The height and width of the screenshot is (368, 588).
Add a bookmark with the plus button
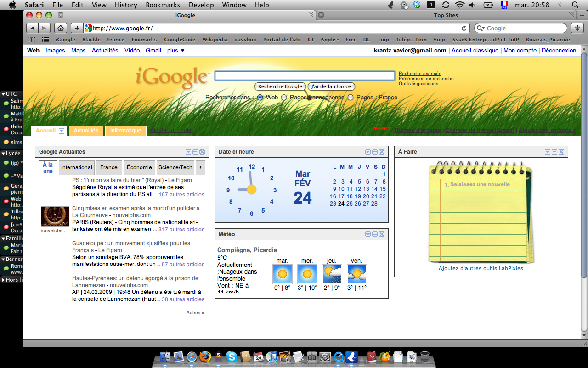[77, 28]
